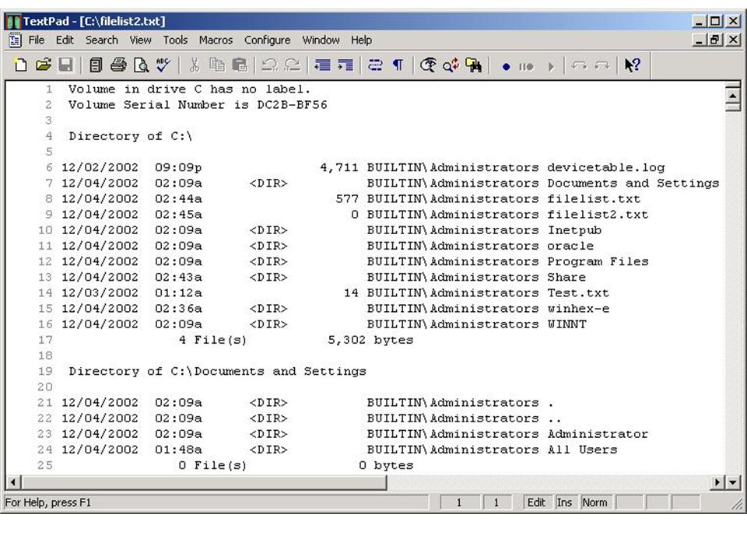747x560 pixels.
Task: Click 'Ins' status bar indicator
Action: pos(564,502)
